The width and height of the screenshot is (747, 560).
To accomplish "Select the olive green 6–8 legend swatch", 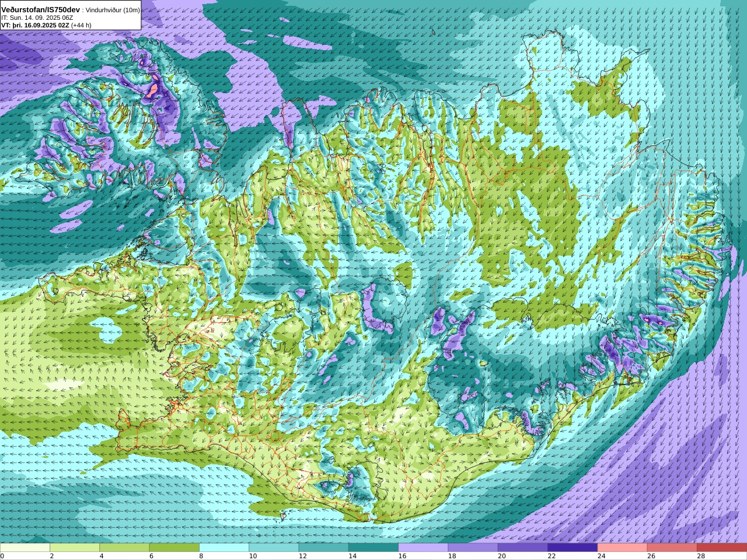I will (174, 548).
